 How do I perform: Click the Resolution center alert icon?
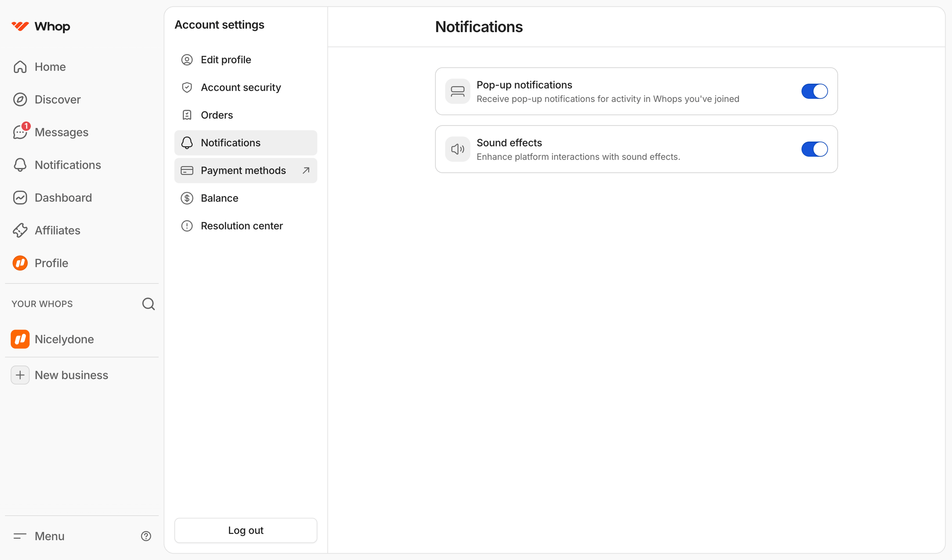187,226
